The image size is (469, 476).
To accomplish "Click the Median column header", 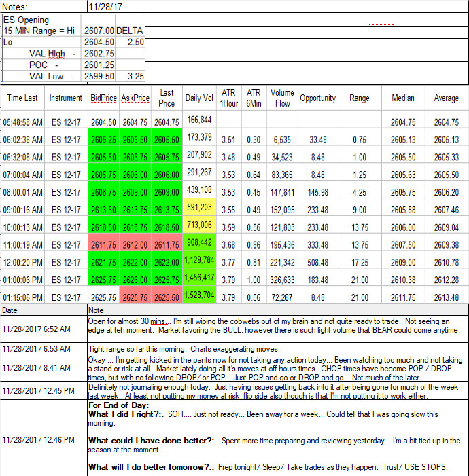I will [x=403, y=98].
